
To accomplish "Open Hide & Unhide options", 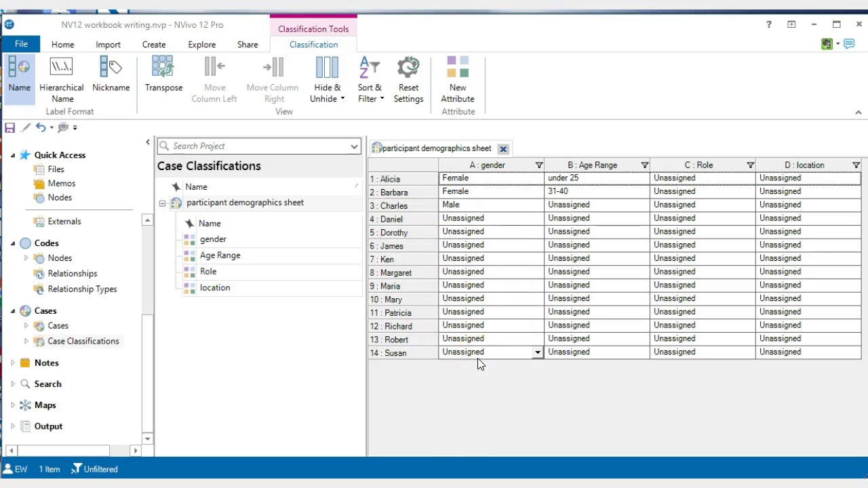I will point(327,79).
